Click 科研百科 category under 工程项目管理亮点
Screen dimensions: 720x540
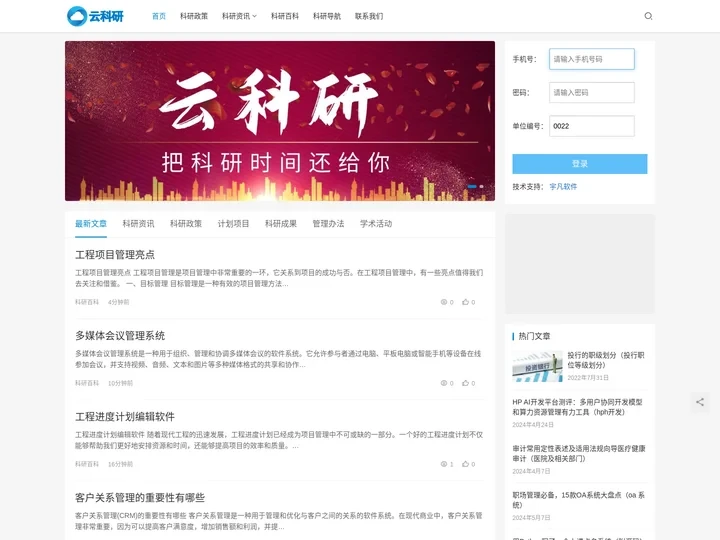click(87, 302)
